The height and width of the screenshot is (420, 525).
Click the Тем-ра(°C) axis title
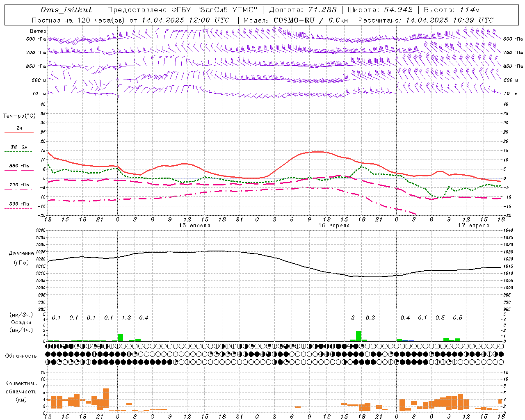click(20, 116)
